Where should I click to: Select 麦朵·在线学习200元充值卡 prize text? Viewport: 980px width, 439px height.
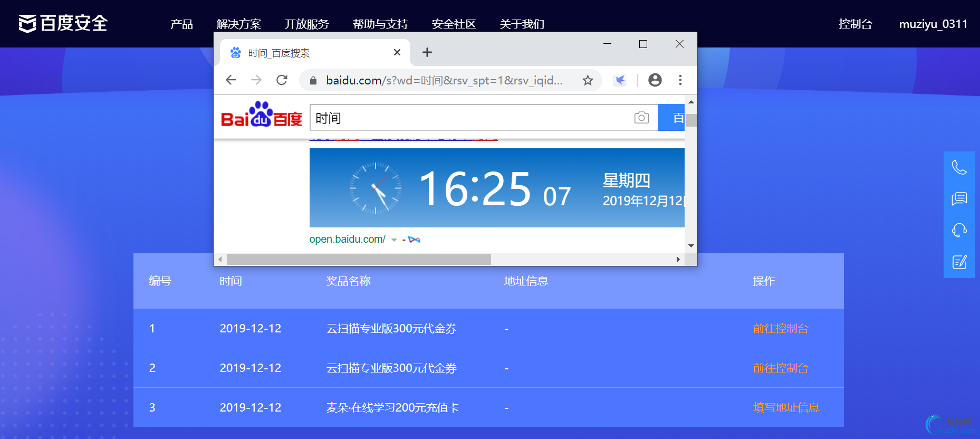pyautogui.click(x=392, y=407)
